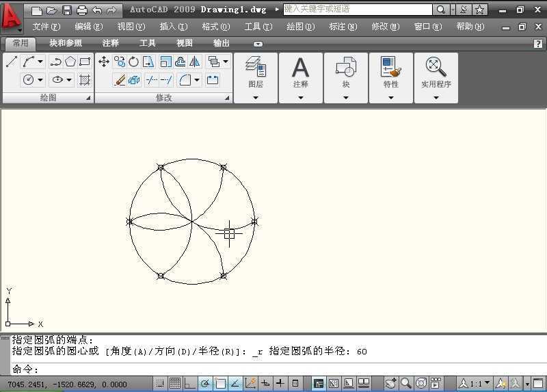Activate the Mirror tool

(x=195, y=62)
